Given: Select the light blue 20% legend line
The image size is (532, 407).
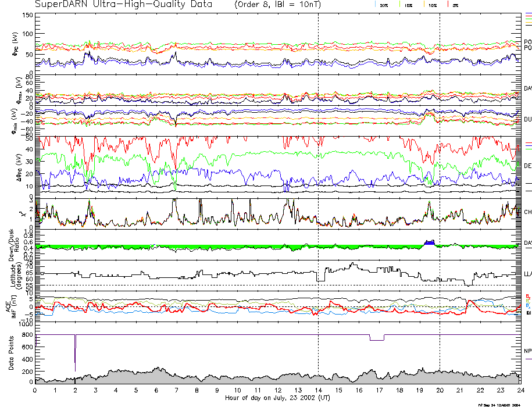Looking at the screenshot, I should coord(375,4).
